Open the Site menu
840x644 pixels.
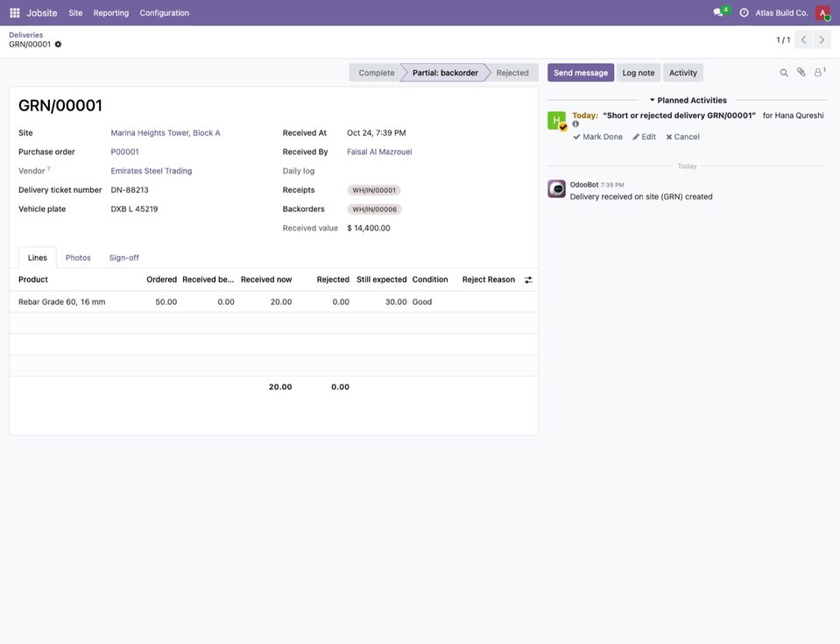pyautogui.click(x=75, y=13)
